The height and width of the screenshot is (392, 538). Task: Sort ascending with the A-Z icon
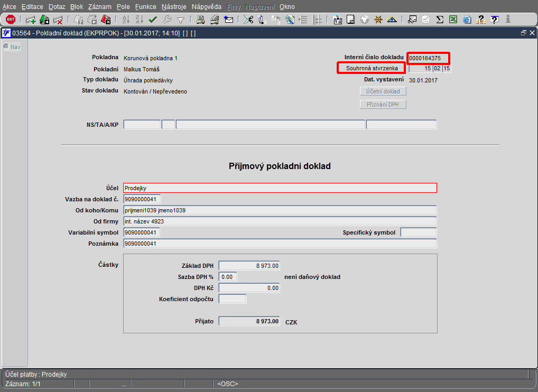point(126,20)
